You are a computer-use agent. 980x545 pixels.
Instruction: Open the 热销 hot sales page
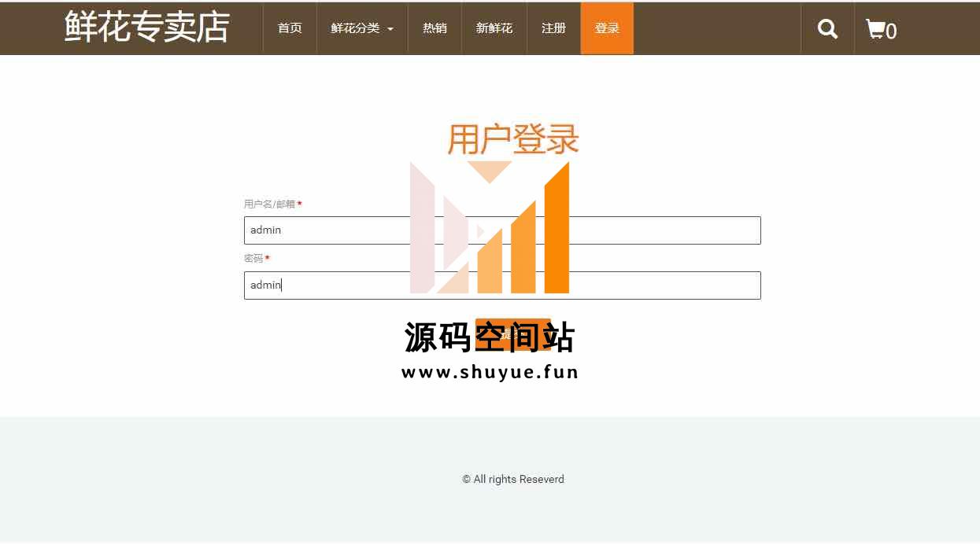pyautogui.click(x=435, y=28)
